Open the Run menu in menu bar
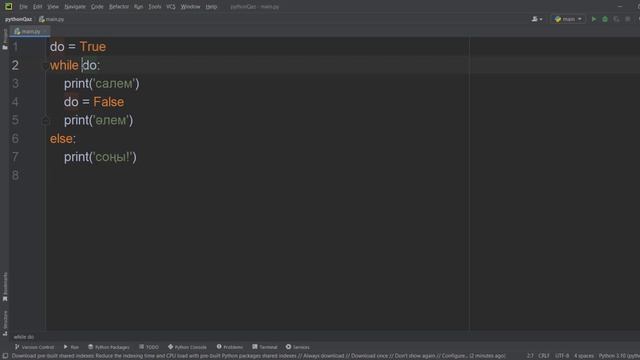The width and height of the screenshot is (640, 360). 138,7
